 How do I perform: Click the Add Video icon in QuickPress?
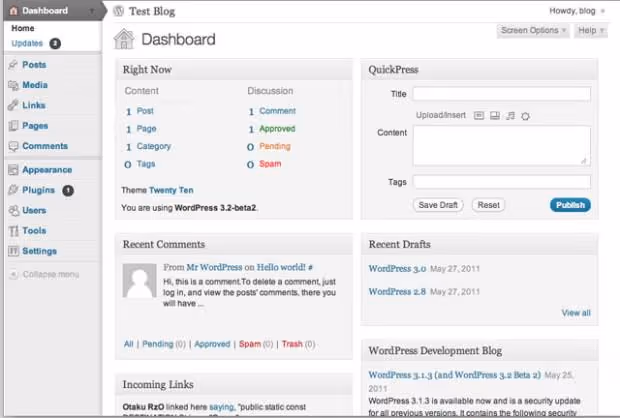[x=495, y=115]
